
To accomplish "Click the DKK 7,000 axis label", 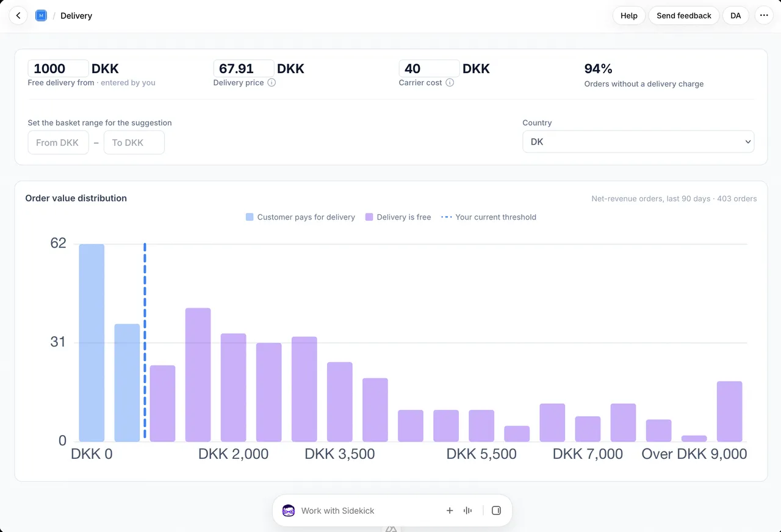I will pos(588,454).
